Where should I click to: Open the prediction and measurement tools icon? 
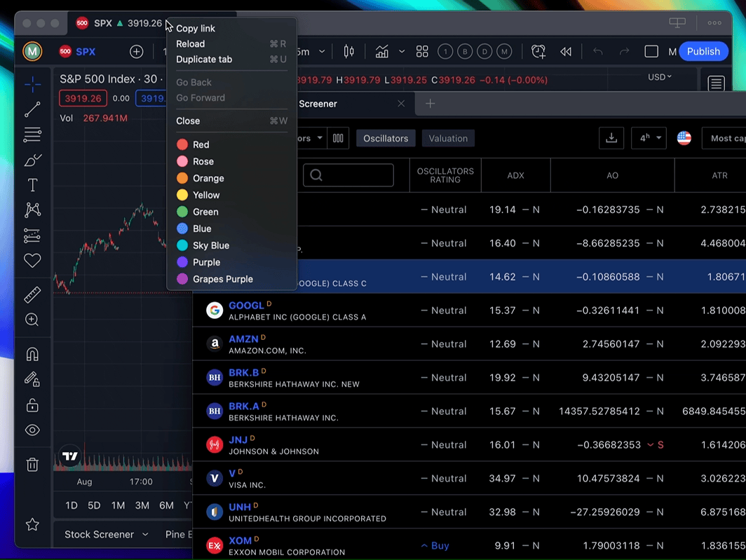pyautogui.click(x=32, y=235)
